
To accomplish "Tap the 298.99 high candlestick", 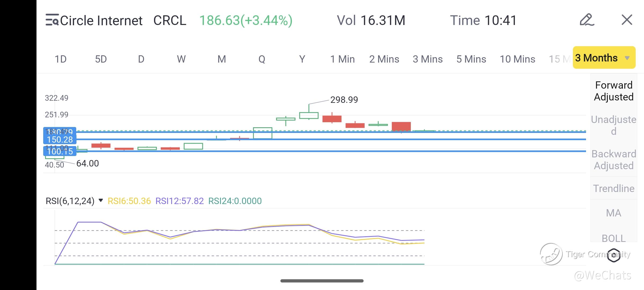I will click(x=309, y=115).
